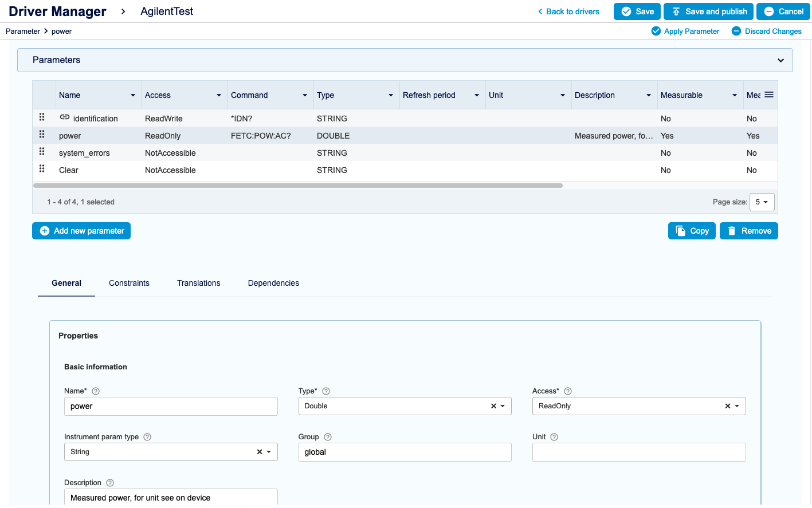This screenshot has width=812, height=508.
Task: Clear the Type field with its X icon
Action: point(493,406)
